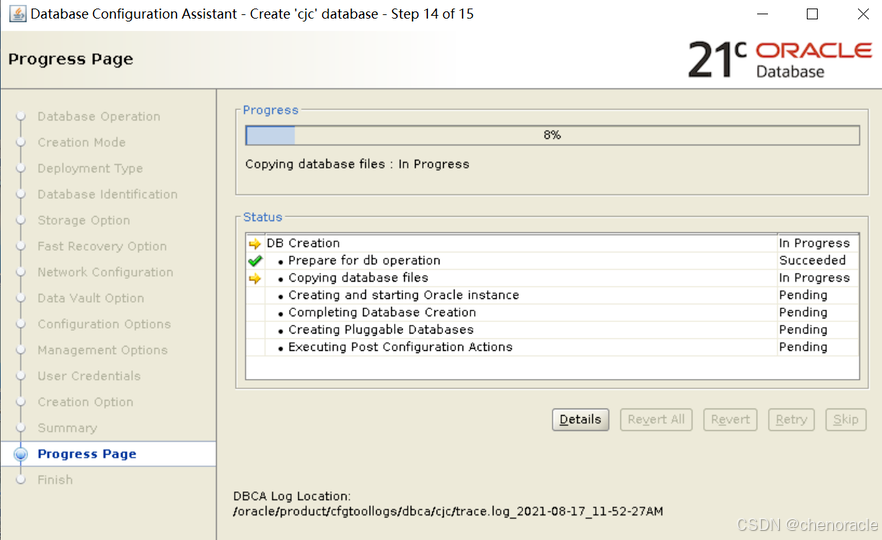Image resolution: width=882 pixels, height=540 pixels.
Task: Click 'Copying database files : In Progress' message
Action: pyautogui.click(x=357, y=164)
